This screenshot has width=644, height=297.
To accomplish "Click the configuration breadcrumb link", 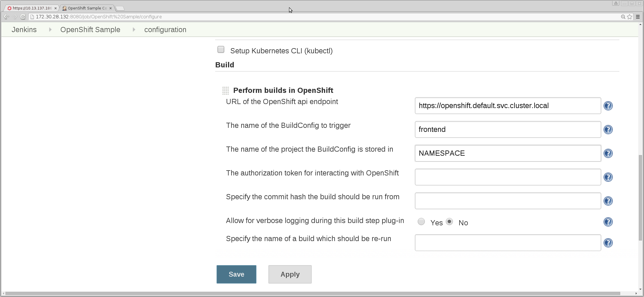I will click(165, 30).
